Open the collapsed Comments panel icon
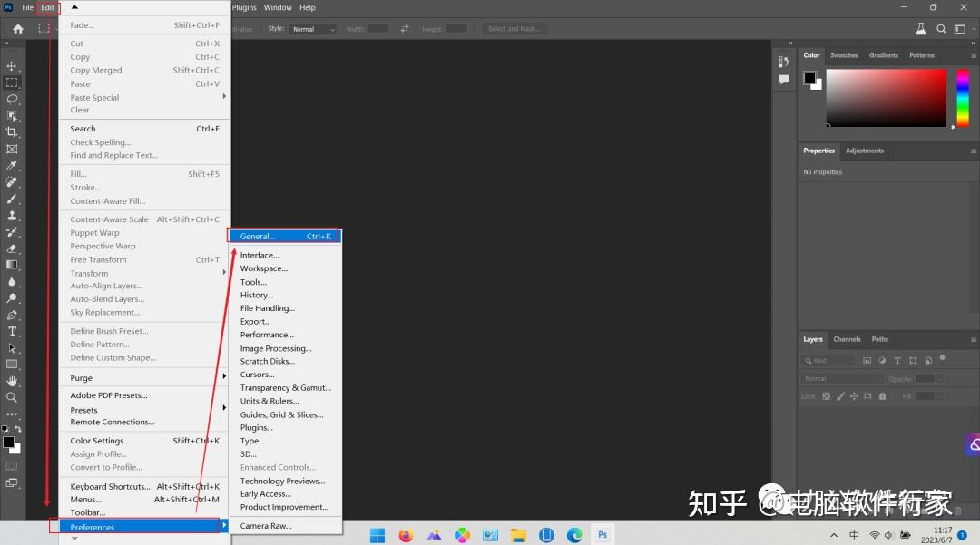 click(784, 79)
